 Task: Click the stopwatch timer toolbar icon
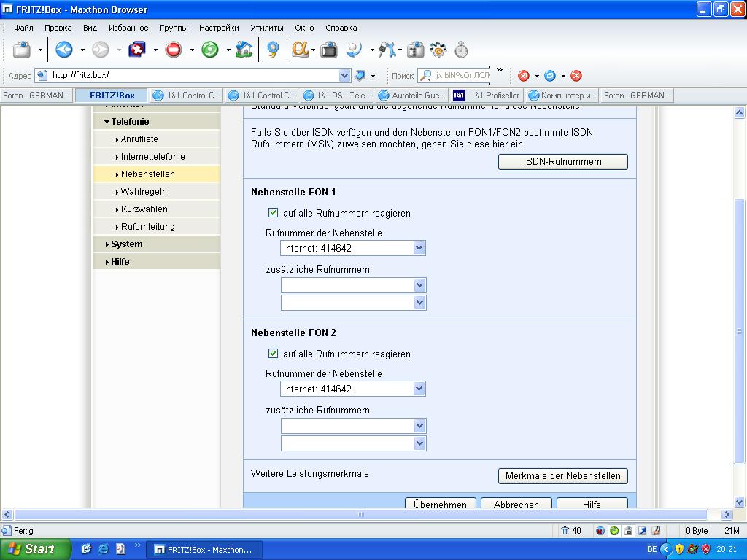click(461, 50)
